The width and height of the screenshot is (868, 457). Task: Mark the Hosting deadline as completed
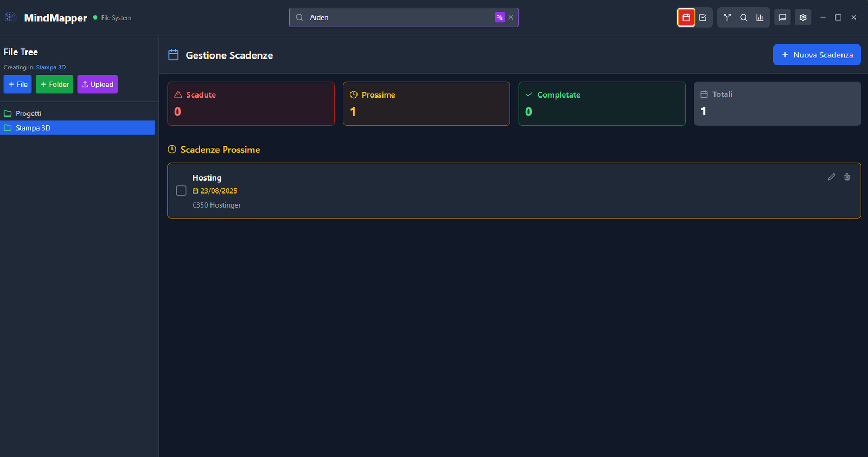181,191
